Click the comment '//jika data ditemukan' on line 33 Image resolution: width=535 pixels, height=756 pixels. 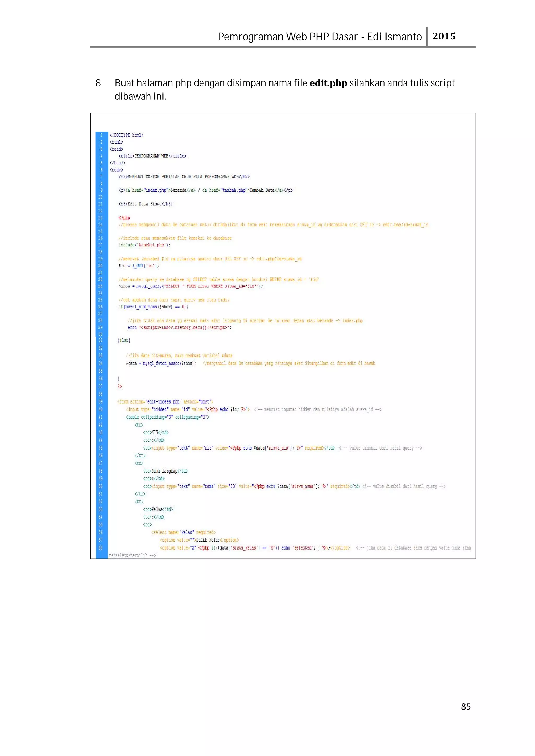click(x=179, y=356)
